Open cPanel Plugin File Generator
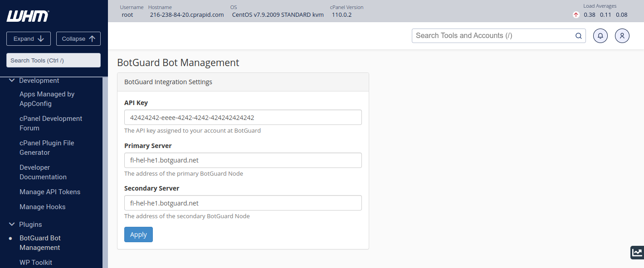 (47, 148)
